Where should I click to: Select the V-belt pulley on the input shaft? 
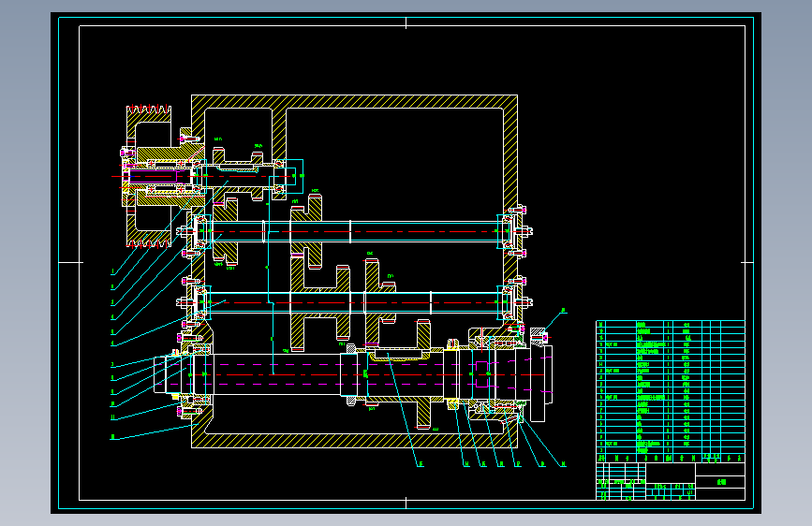pyautogui.click(x=149, y=177)
